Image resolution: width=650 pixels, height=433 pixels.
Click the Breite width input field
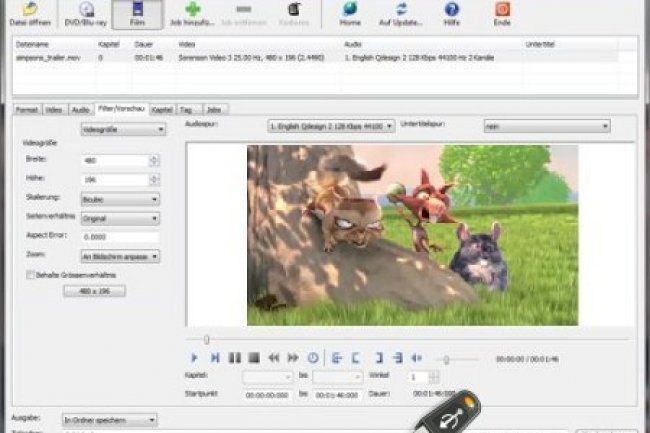115,161
